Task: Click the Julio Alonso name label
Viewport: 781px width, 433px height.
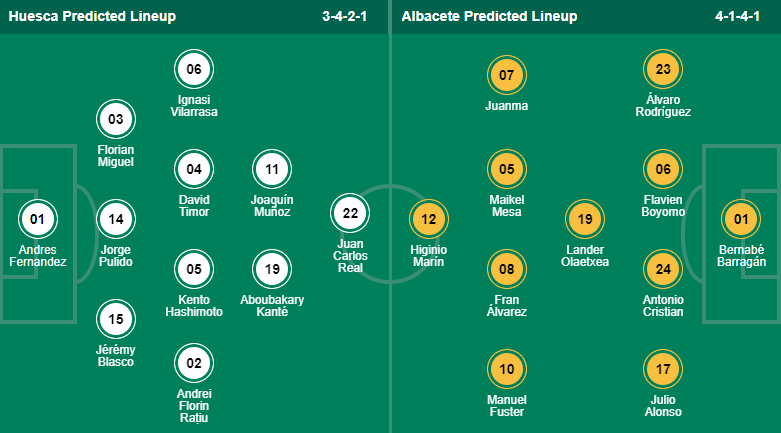Action: pyautogui.click(x=663, y=405)
